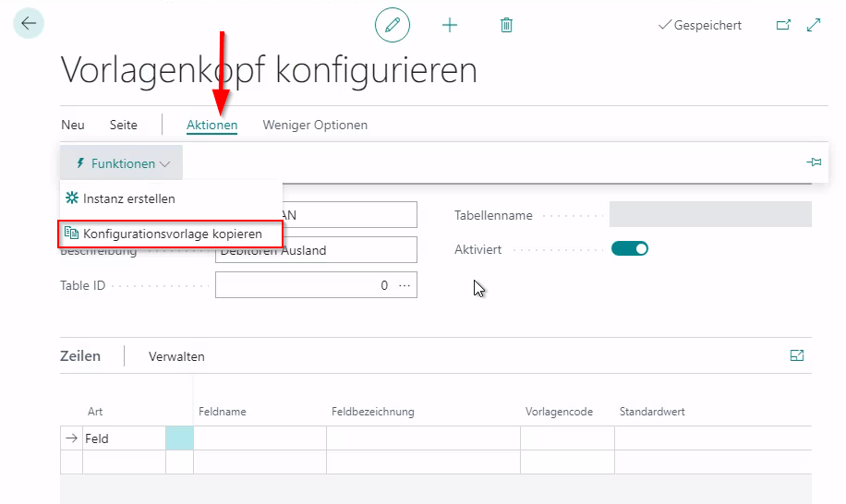Click the highlighted cell beside Feld
The image size is (846, 504).
[x=180, y=438]
